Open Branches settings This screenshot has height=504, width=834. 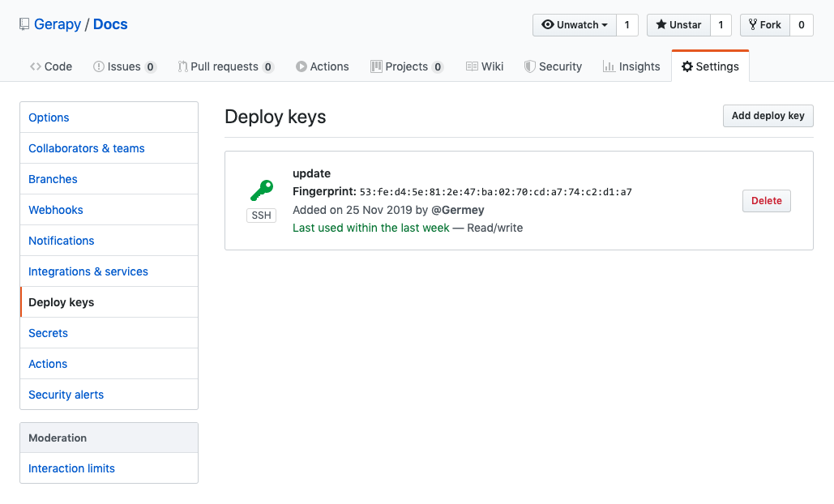(109, 179)
